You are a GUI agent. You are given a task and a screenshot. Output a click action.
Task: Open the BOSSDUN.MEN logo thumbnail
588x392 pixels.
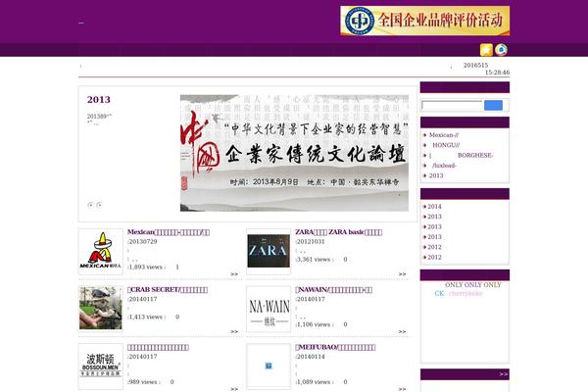tap(101, 367)
